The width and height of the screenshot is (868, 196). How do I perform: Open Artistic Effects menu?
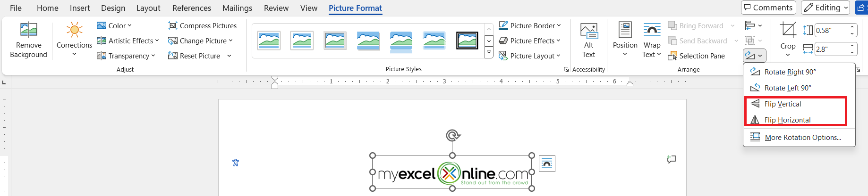pos(128,41)
